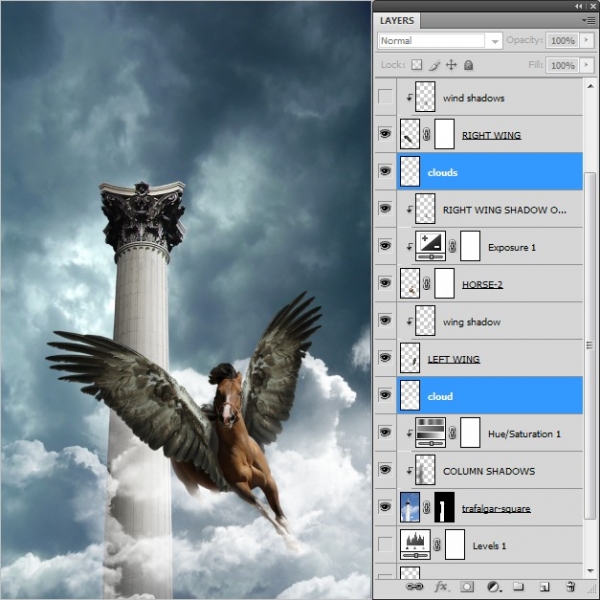Select the Exposure 1 adjustment icon
The width and height of the screenshot is (600, 600).
click(430, 246)
